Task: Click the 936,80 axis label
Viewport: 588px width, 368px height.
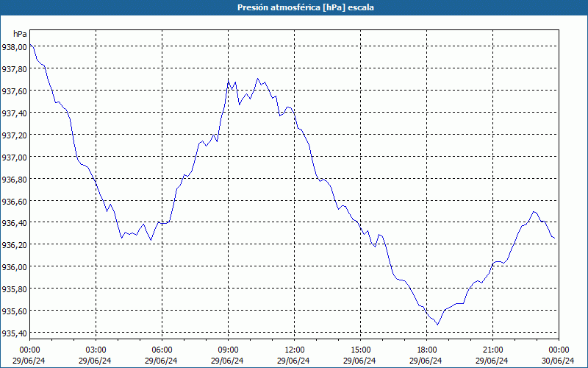Action: [14, 179]
